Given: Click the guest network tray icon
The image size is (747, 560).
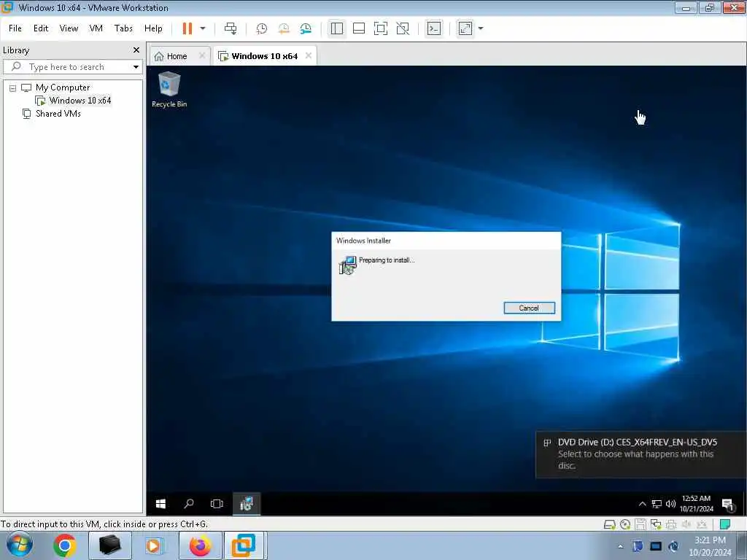Looking at the screenshot, I should [657, 504].
